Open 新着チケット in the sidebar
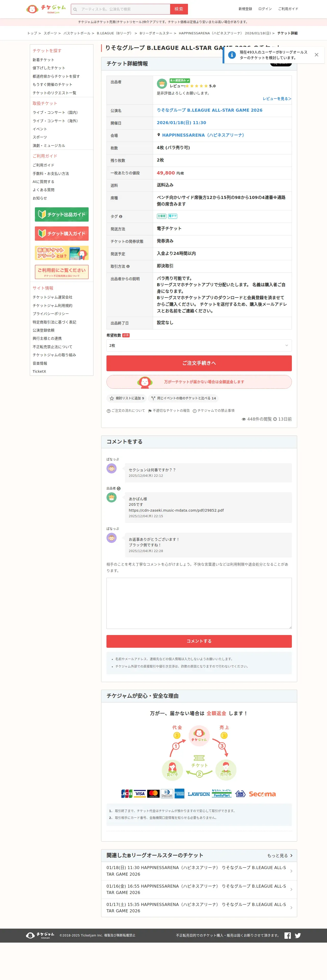 (x=43, y=60)
